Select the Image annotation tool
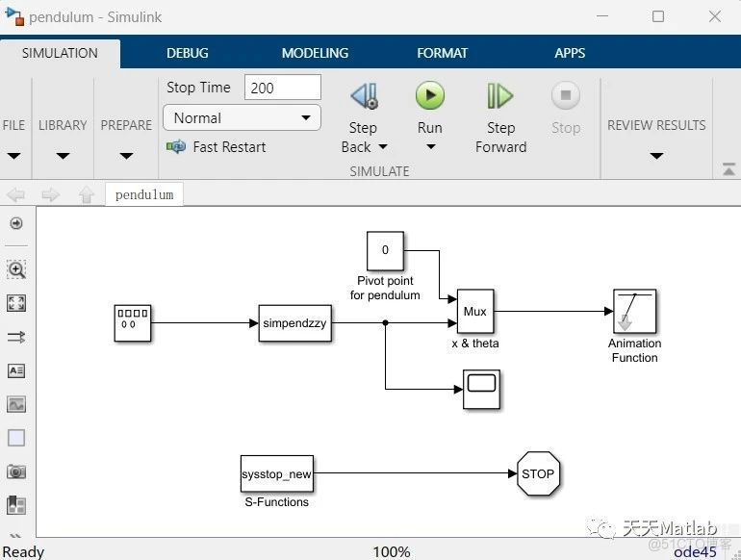The height and width of the screenshot is (560, 741). [16, 404]
